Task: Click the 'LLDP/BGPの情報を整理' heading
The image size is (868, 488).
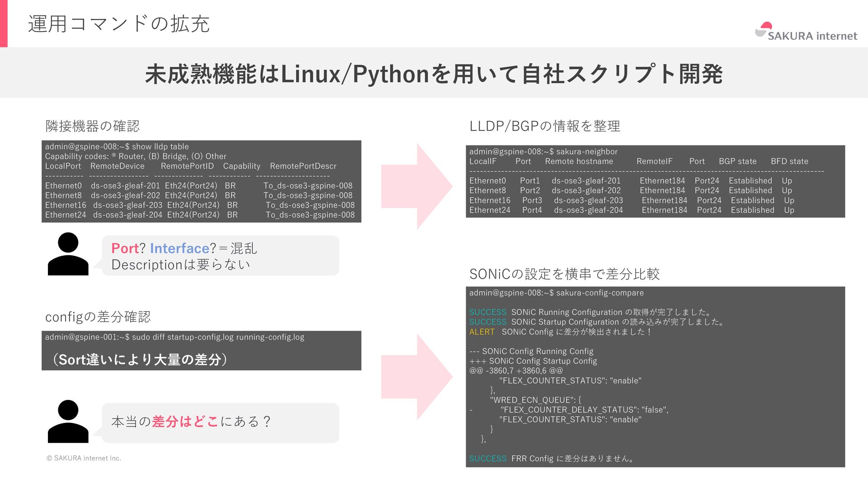Action: click(x=545, y=126)
